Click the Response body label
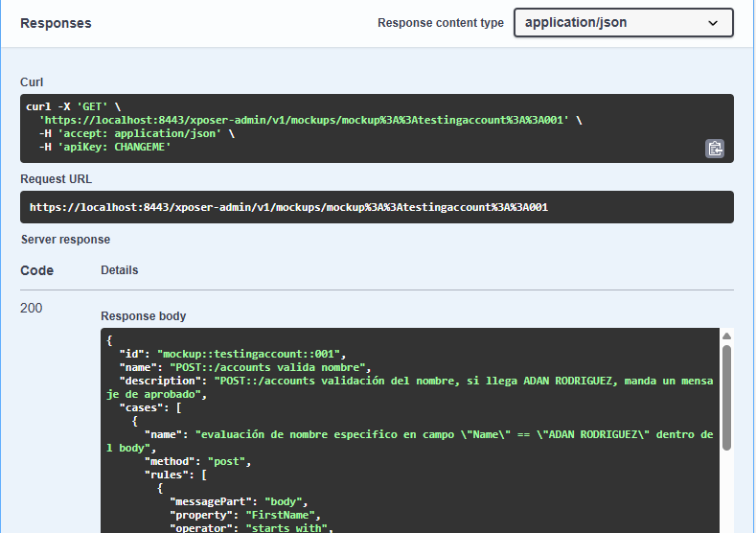The image size is (756, 533). (144, 316)
